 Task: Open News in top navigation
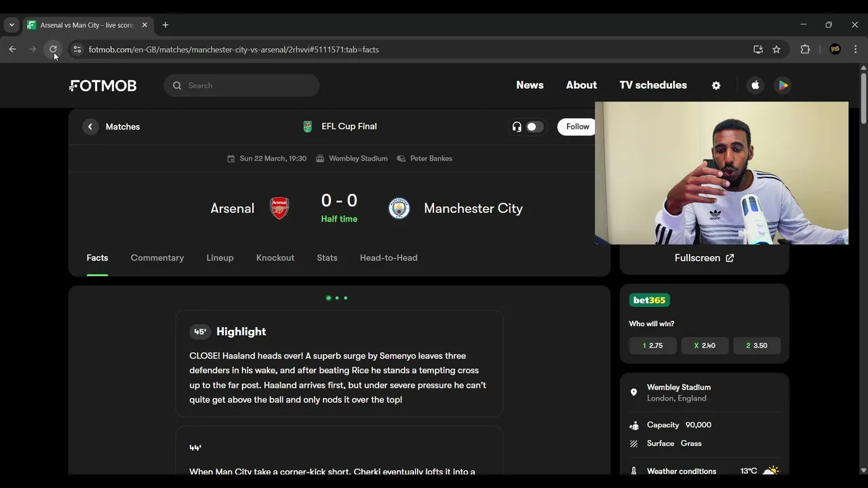[530, 85]
